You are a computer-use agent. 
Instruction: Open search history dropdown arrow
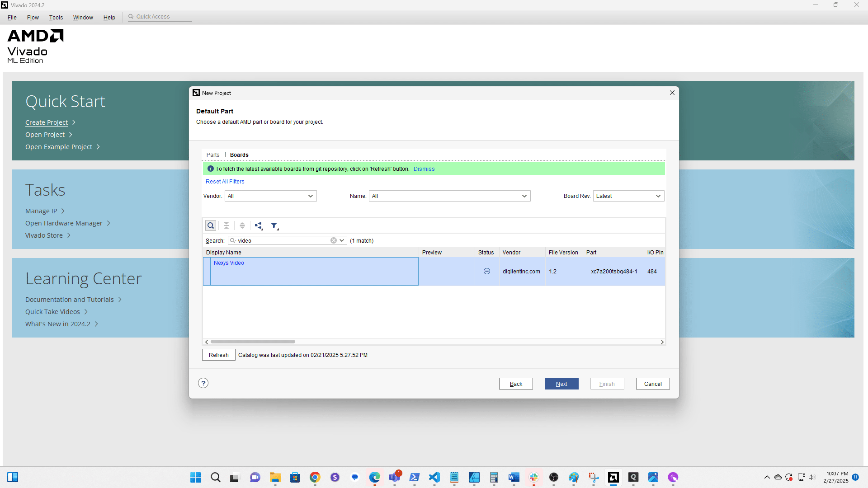[342, 240]
